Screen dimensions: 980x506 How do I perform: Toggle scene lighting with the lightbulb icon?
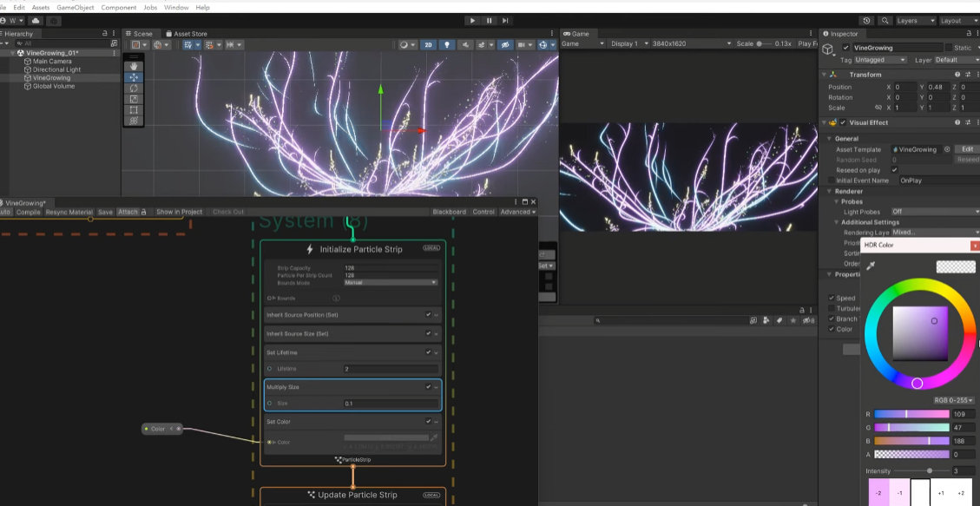click(x=447, y=44)
